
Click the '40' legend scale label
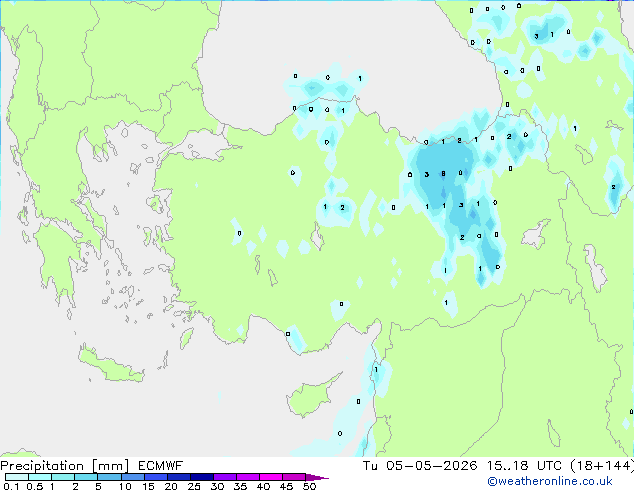tap(263, 486)
